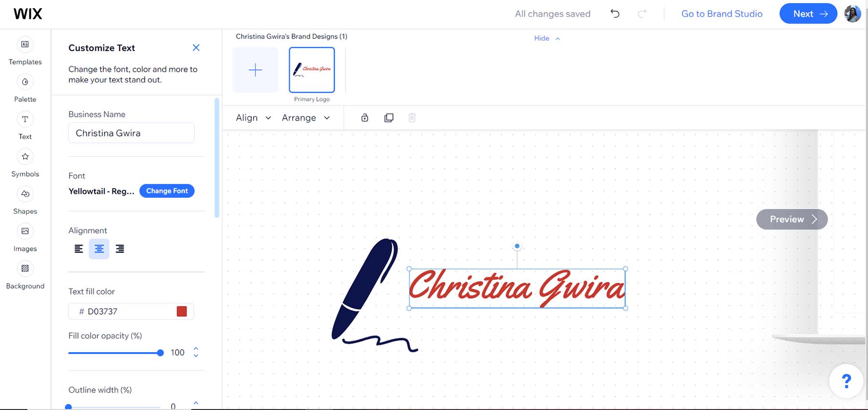Select the Primary Logo thumbnail

pos(312,70)
